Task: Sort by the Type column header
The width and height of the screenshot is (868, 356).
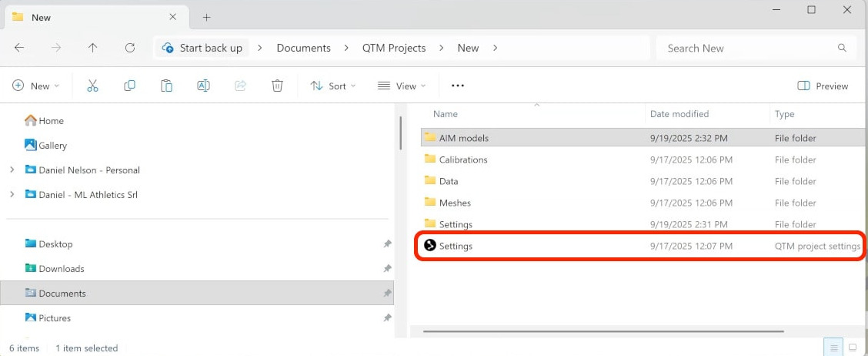Action: [784, 114]
